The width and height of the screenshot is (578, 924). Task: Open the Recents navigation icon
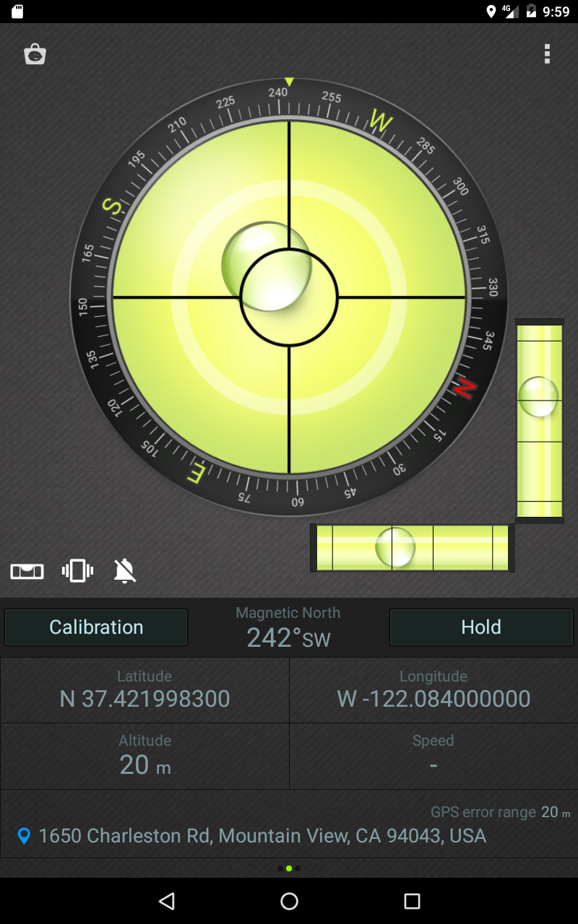411,901
